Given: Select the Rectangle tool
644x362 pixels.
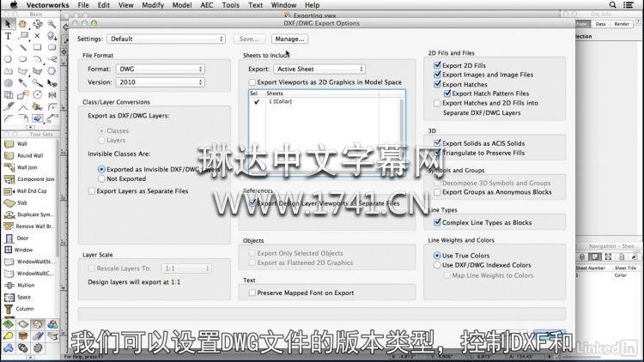Looking at the screenshot, I should (x=38, y=48).
